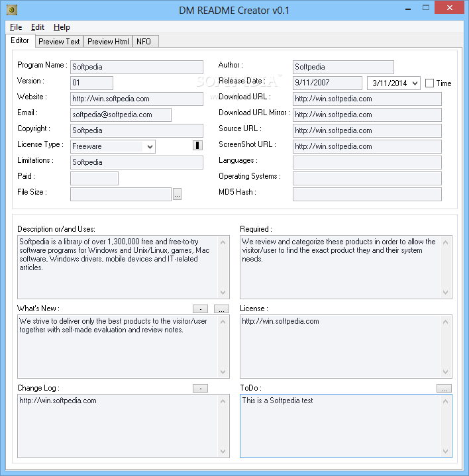Viewport: 469px width, 476px height.
Task: Click the minus button above Change Log
Action: 200,389
